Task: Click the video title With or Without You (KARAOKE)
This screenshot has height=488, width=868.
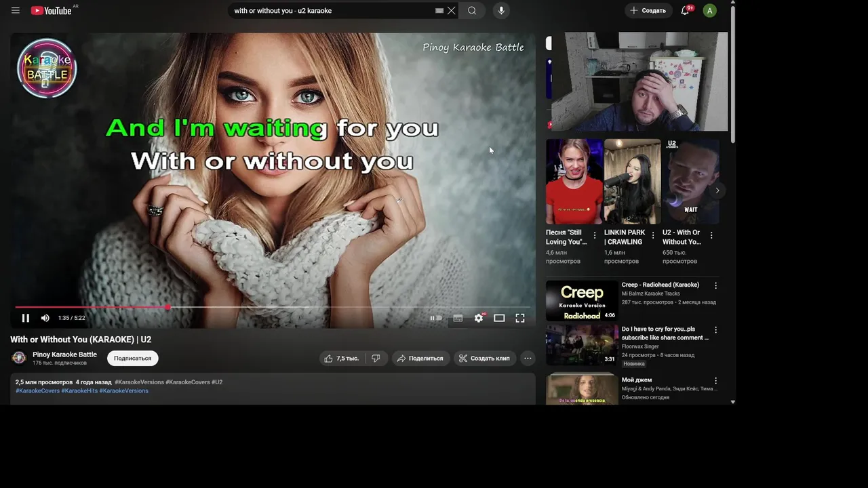Action: coord(81,340)
